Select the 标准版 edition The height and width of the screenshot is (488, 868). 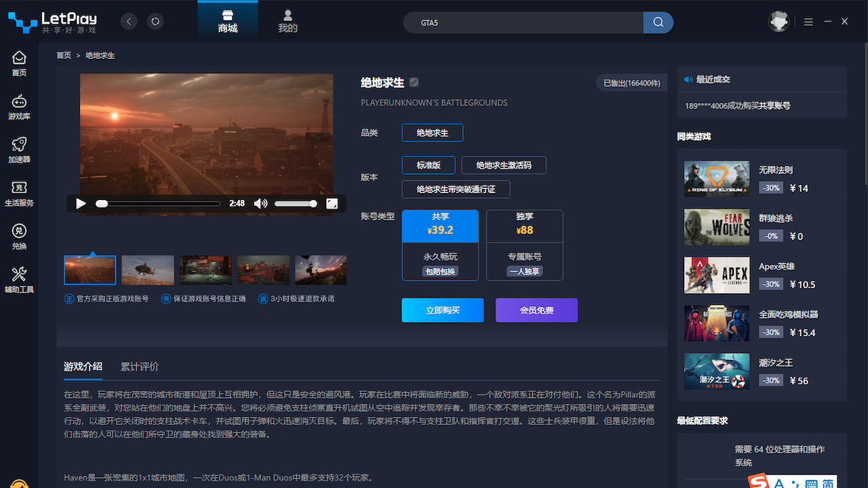coord(429,165)
